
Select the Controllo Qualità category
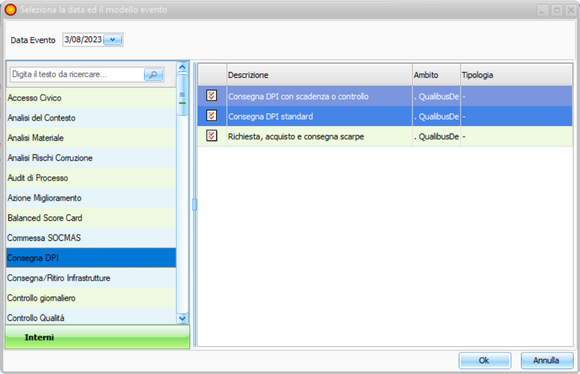point(91,317)
